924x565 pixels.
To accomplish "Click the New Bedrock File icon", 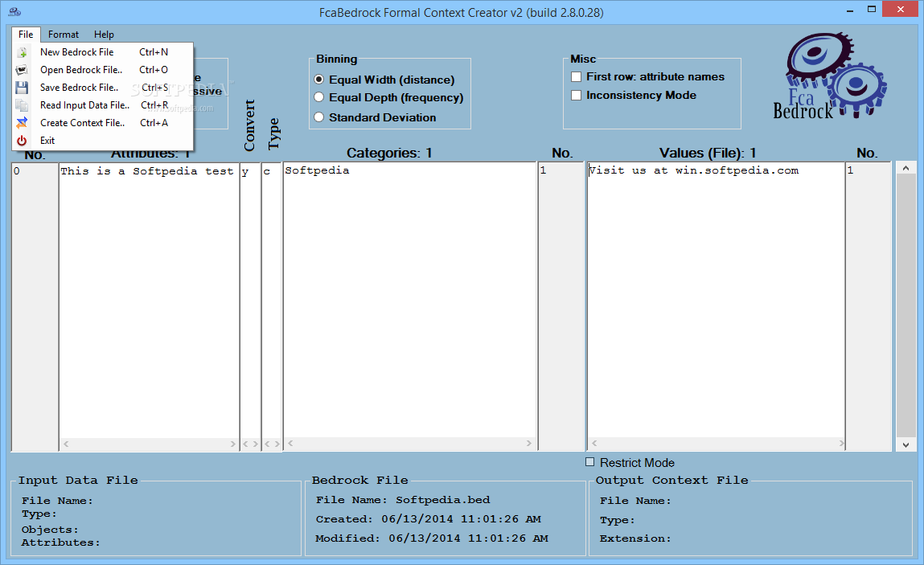I will coord(22,52).
